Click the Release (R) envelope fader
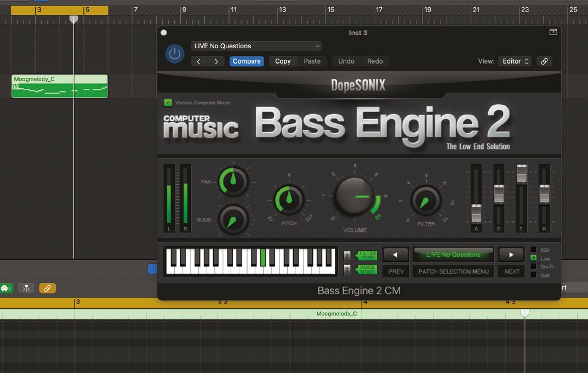This screenshot has width=588, height=373. tap(544, 194)
